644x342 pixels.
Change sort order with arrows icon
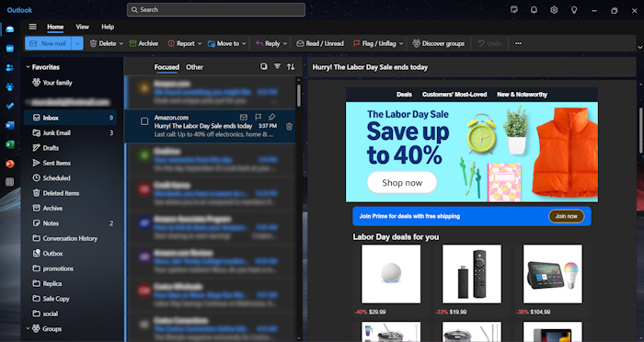tap(291, 66)
